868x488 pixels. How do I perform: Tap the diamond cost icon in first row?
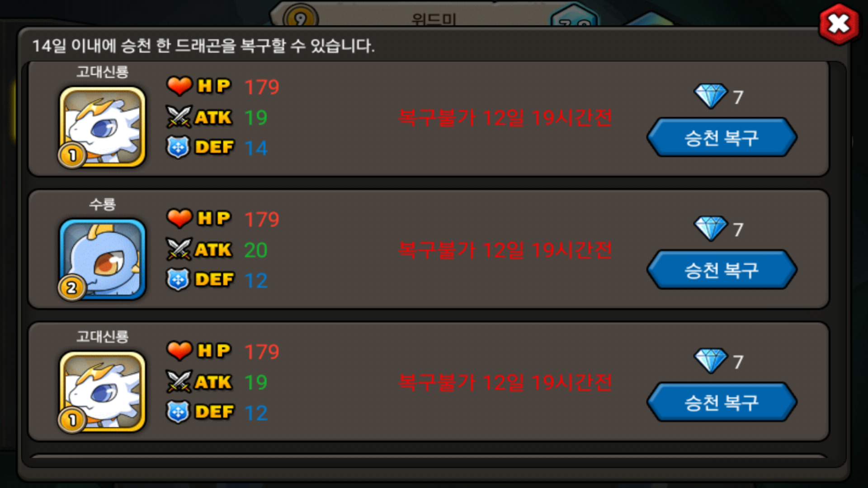[711, 96]
